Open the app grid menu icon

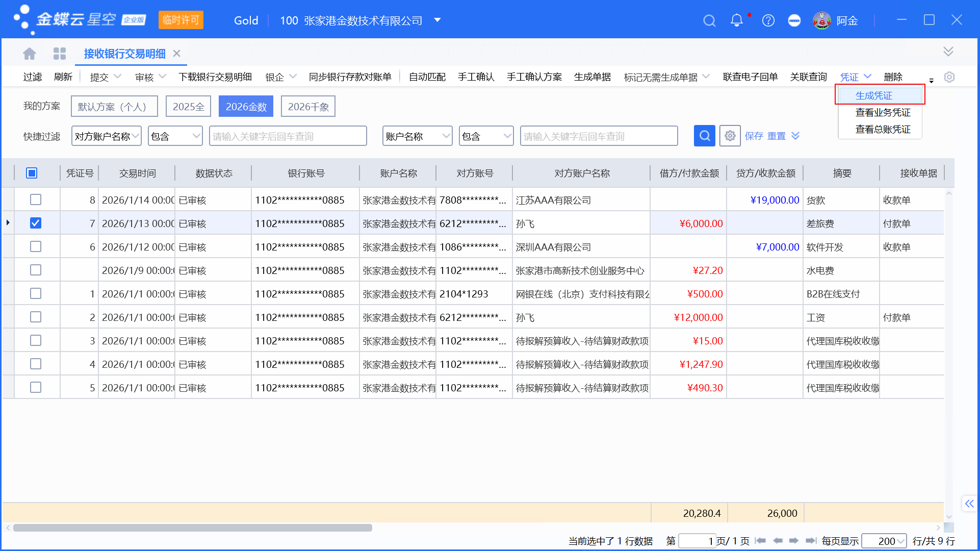pos(60,54)
